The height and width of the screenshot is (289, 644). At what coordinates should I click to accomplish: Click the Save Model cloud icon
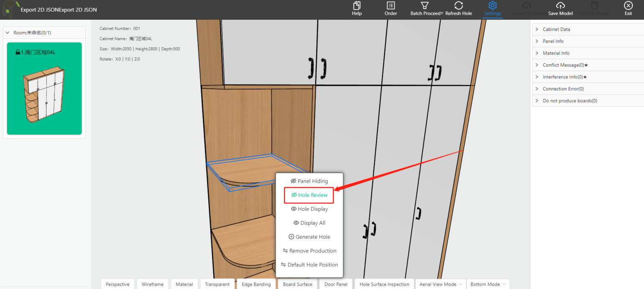click(x=560, y=5)
